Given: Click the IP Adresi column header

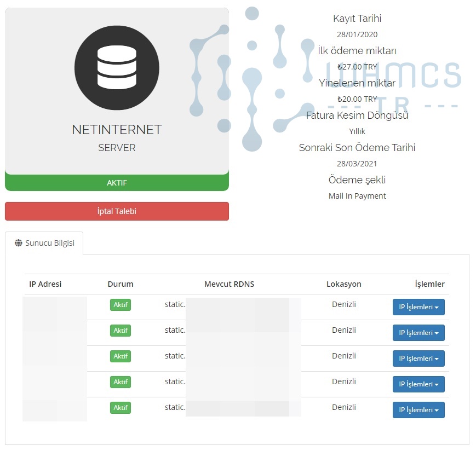Looking at the screenshot, I should 45,284.
